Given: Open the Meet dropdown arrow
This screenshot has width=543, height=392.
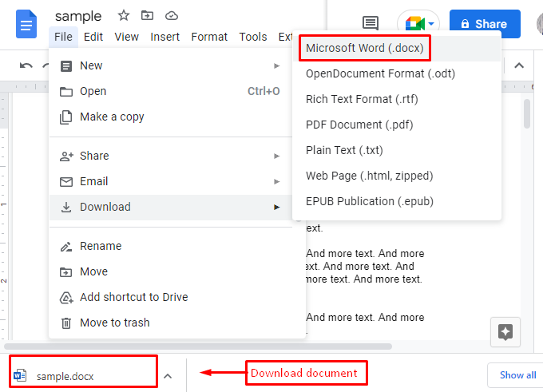Looking at the screenshot, I should (x=431, y=24).
